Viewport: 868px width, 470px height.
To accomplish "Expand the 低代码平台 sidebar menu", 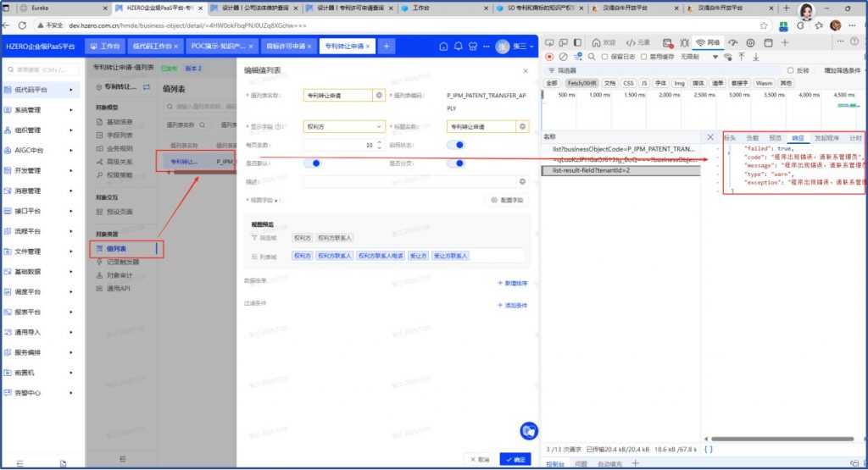I will [x=41, y=89].
